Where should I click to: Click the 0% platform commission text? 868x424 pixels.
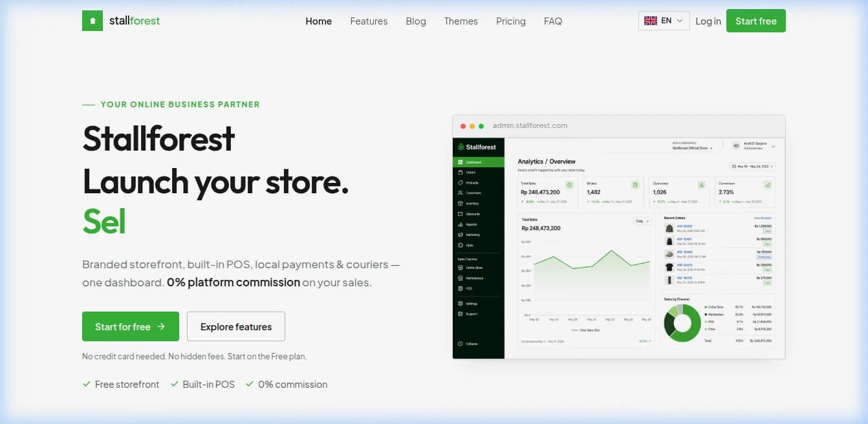233,282
